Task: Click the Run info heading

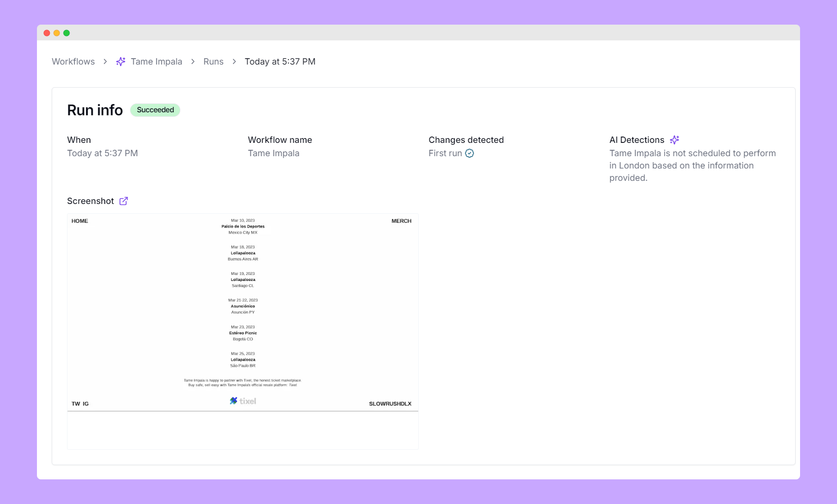Action: click(x=95, y=110)
